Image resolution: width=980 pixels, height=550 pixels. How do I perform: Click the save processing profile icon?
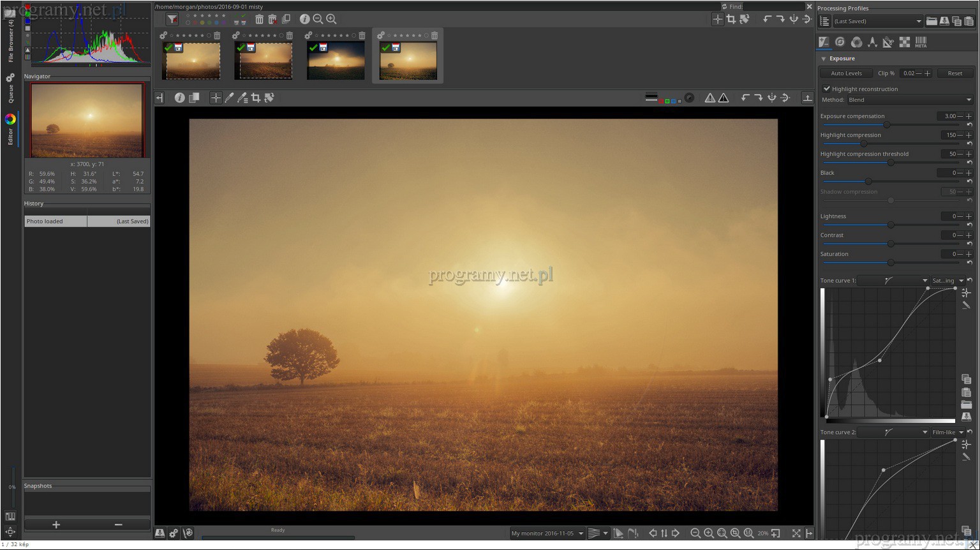944,21
